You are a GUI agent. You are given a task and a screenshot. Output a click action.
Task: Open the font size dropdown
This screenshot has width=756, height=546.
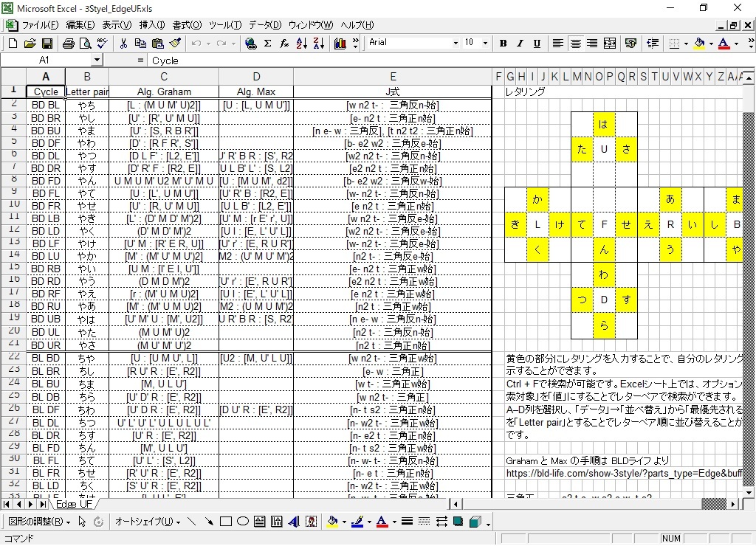click(485, 44)
